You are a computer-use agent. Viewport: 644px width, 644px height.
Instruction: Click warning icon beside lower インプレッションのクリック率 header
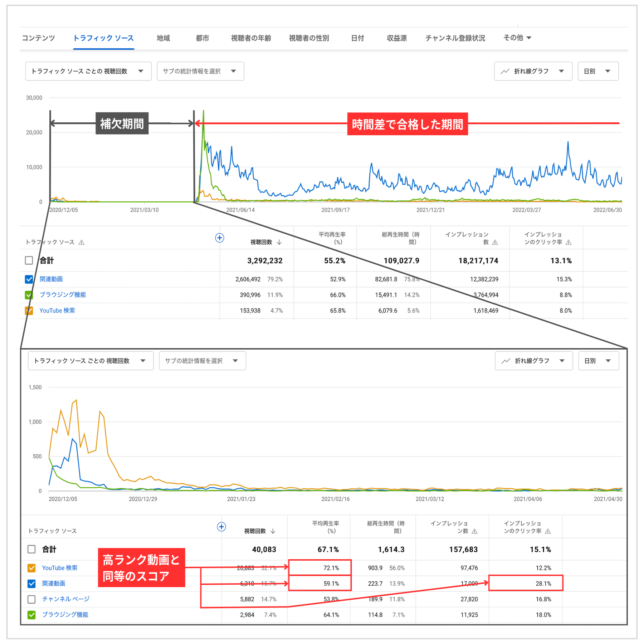pos(548,531)
